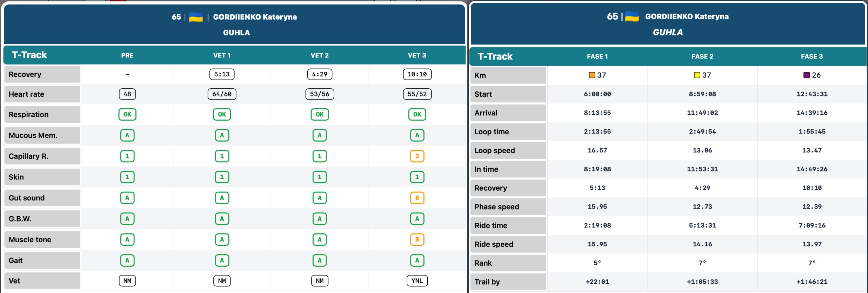This screenshot has height=293, width=868.
Task: Click the orange Muscle tone B badge
Action: (x=417, y=239)
